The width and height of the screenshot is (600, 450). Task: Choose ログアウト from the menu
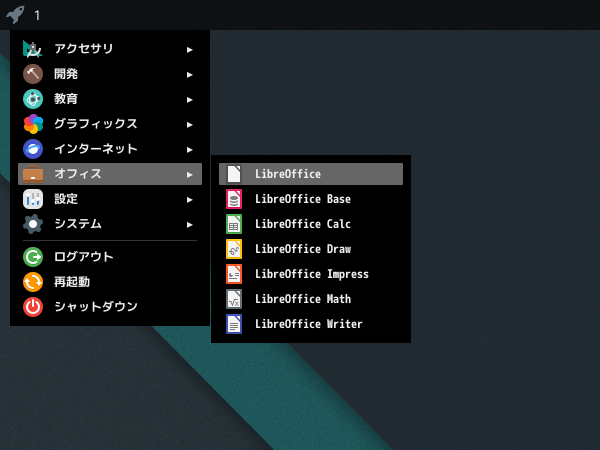pyautogui.click(x=110, y=257)
